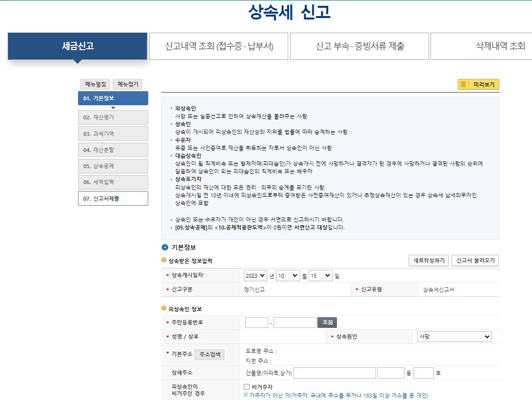Click 신고서 불러오기 to load a return
The image size is (532, 400).
click(x=474, y=260)
